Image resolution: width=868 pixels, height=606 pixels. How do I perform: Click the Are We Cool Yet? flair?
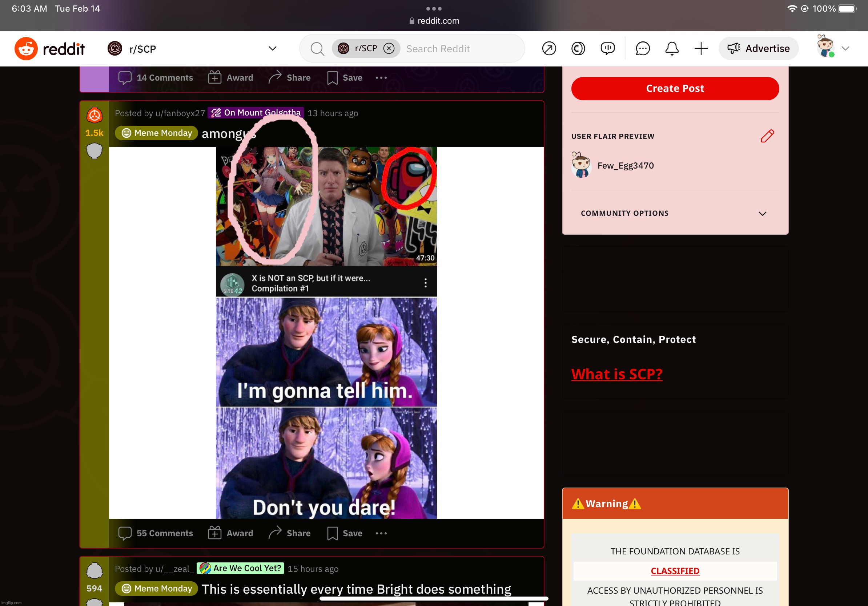click(x=240, y=568)
